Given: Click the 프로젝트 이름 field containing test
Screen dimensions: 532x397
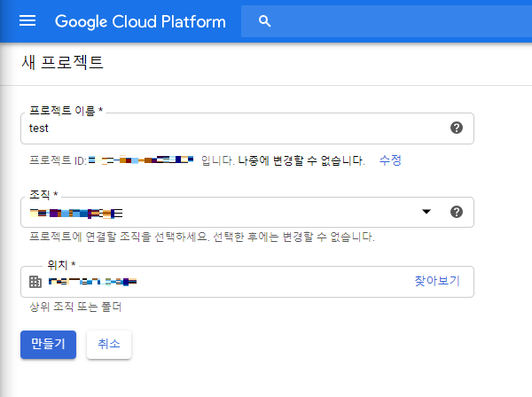Looking at the screenshot, I should point(247,128).
